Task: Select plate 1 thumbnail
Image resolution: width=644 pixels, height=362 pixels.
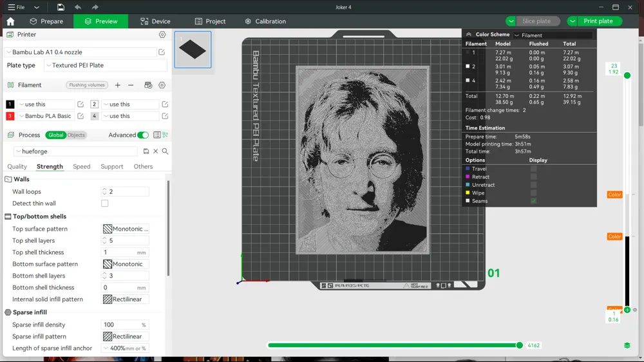Action: [x=193, y=50]
